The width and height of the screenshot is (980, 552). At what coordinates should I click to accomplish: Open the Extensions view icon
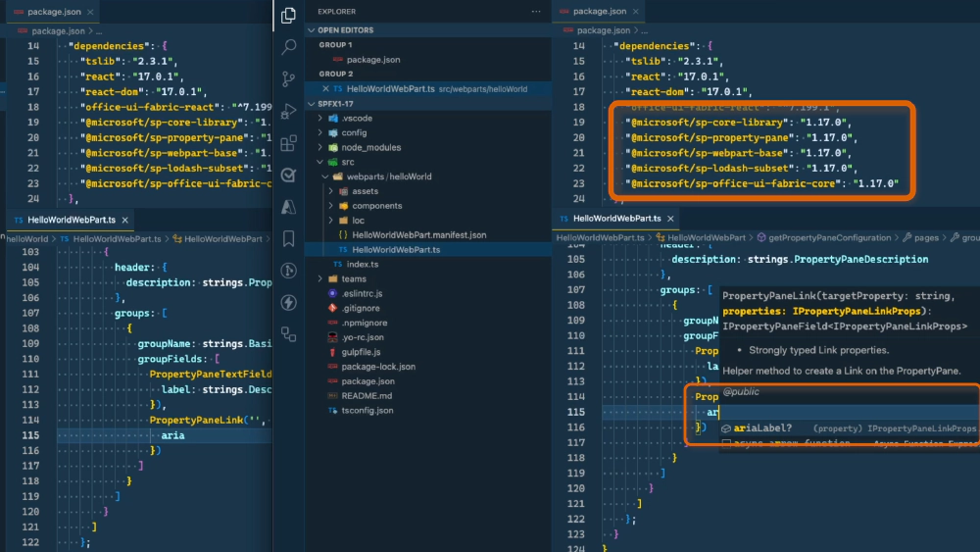[288, 143]
